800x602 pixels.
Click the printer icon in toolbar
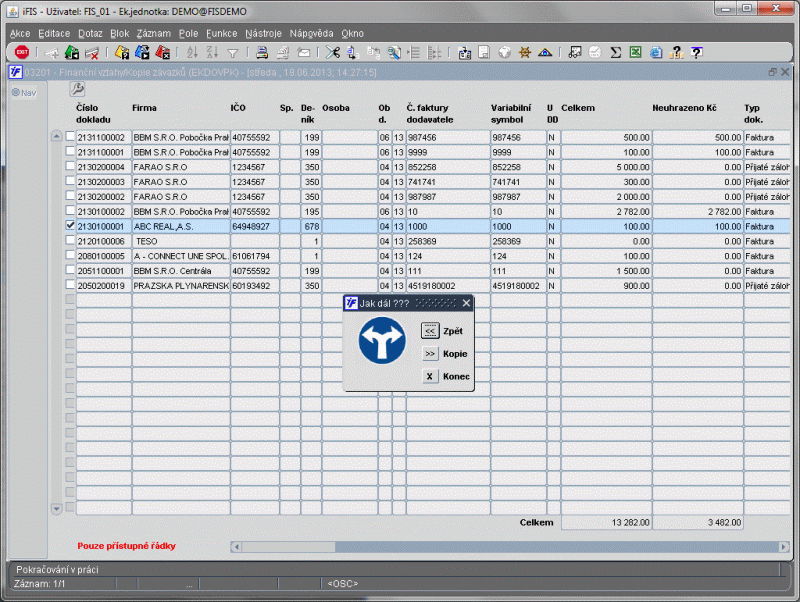(262, 52)
